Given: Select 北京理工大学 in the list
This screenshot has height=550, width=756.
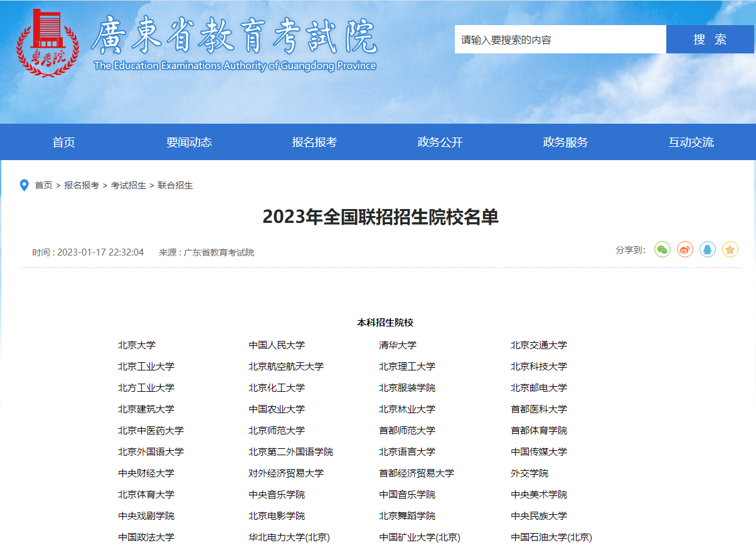Looking at the screenshot, I should (407, 367).
